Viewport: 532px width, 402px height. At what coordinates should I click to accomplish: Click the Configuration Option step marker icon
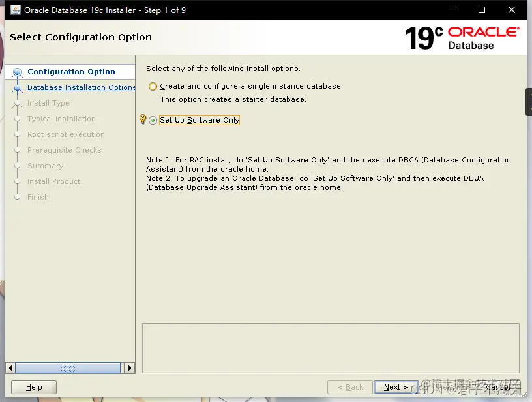pos(18,72)
